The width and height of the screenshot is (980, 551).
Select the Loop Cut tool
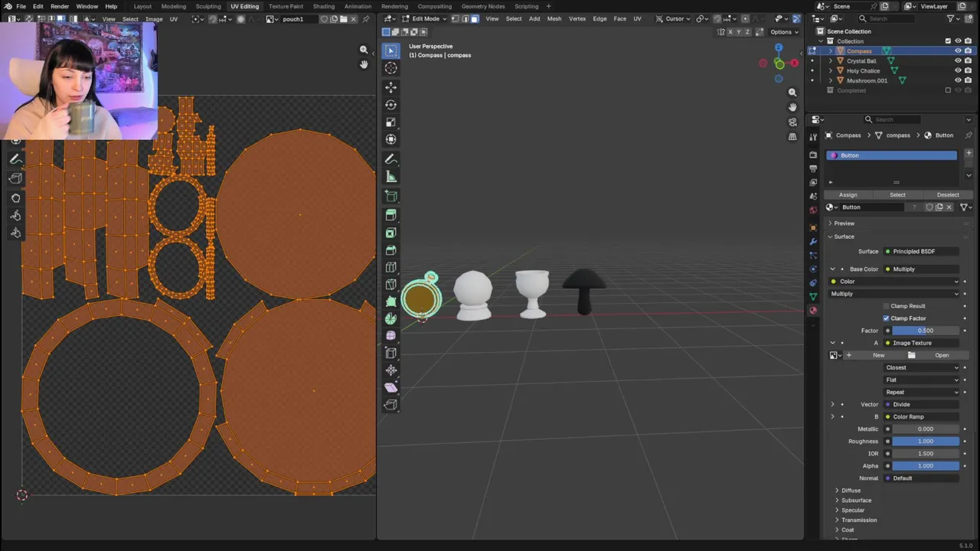(390, 267)
